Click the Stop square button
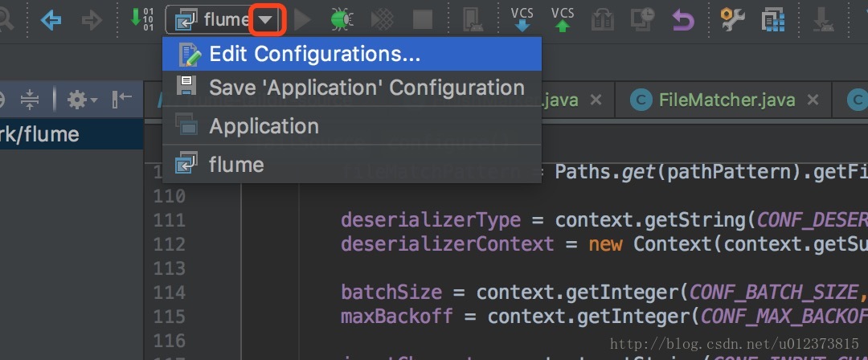Image resolution: width=868 pixels, height=360 pixels. [423, 20]
